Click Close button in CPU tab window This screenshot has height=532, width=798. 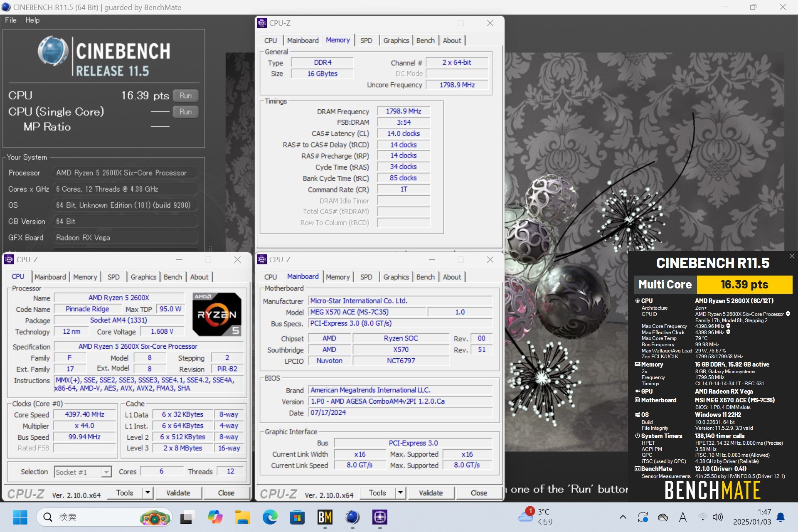coord(226,493)
